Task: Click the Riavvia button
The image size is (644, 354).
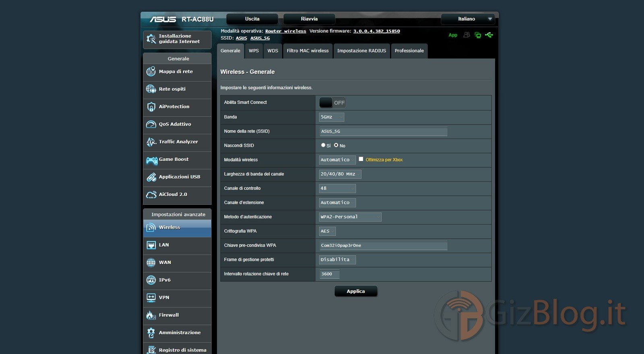Action: (x=309, y=19)
